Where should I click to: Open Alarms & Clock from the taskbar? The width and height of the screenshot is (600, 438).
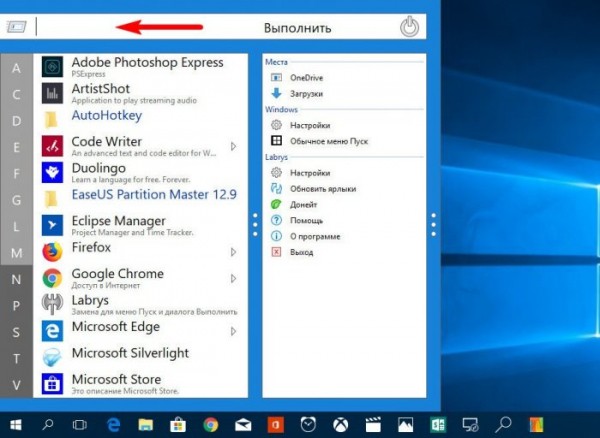click(308, 424)
